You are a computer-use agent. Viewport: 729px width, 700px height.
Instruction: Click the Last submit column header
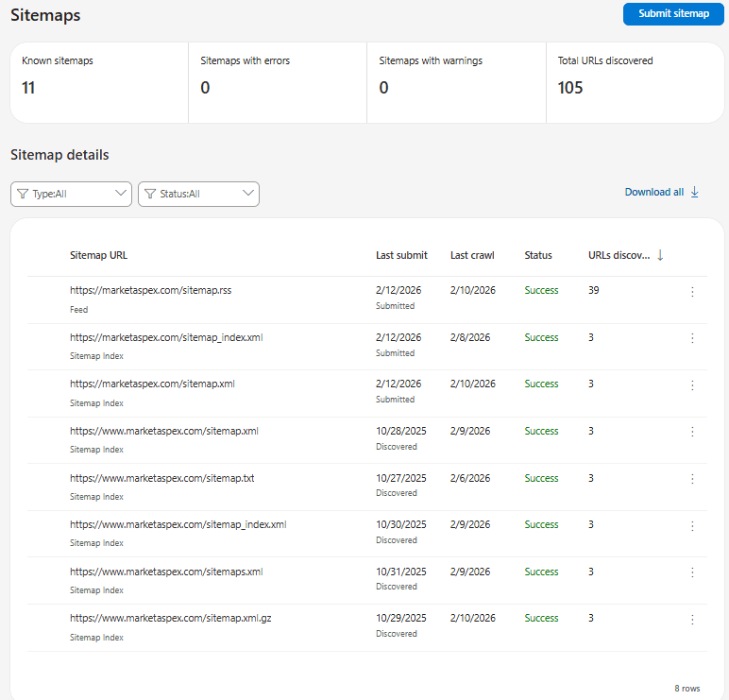click(x=401, y=255)
